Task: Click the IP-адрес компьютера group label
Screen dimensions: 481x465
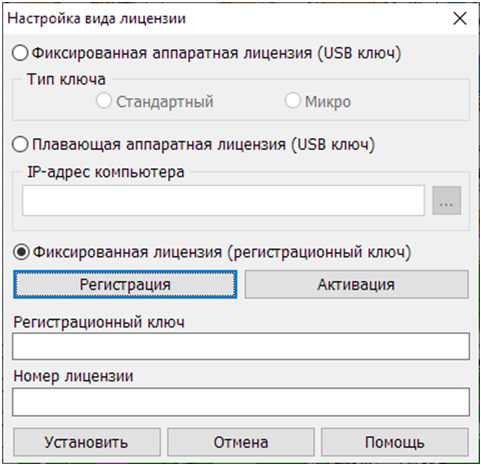Action: click(x=106, y=172)
